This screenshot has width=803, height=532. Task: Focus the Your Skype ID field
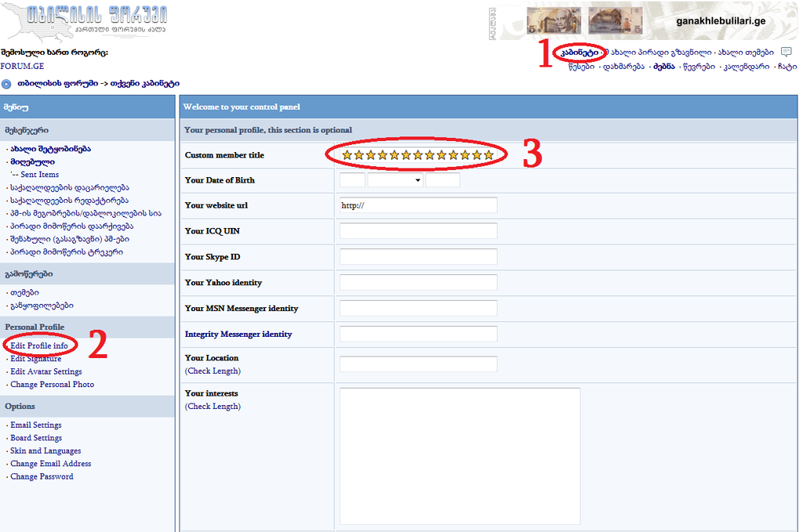pyautogui.click(x=419, y=257)
